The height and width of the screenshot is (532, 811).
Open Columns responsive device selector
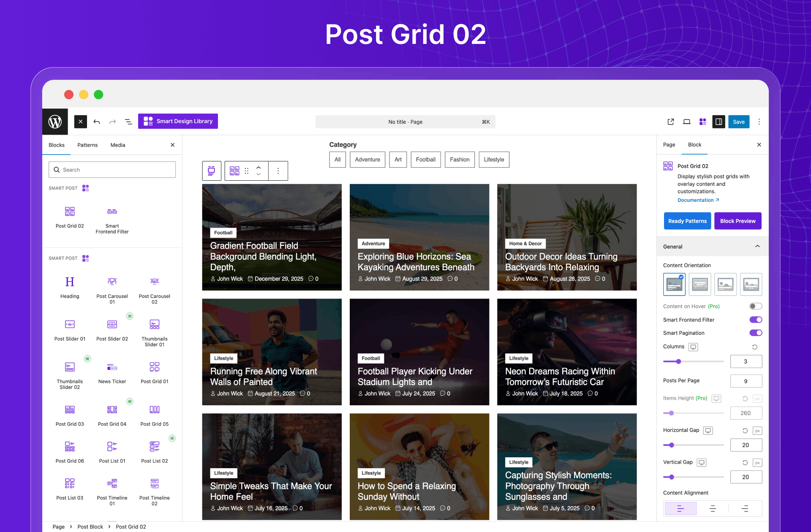(x=693, y=347)
